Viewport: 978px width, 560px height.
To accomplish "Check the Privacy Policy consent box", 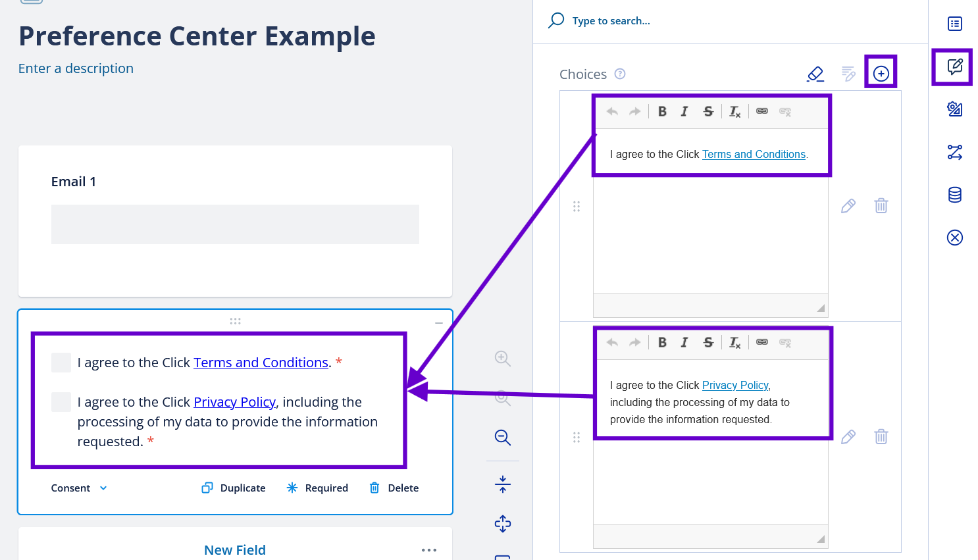I will point(61,402).
